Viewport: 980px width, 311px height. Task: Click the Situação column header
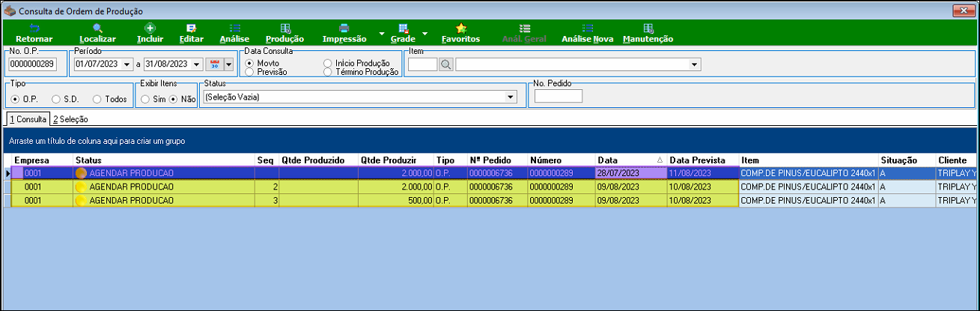pos(907,160)
